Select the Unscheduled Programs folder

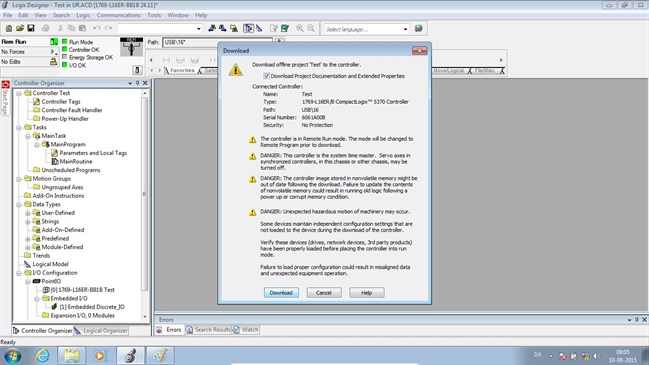tap(71, 170)
